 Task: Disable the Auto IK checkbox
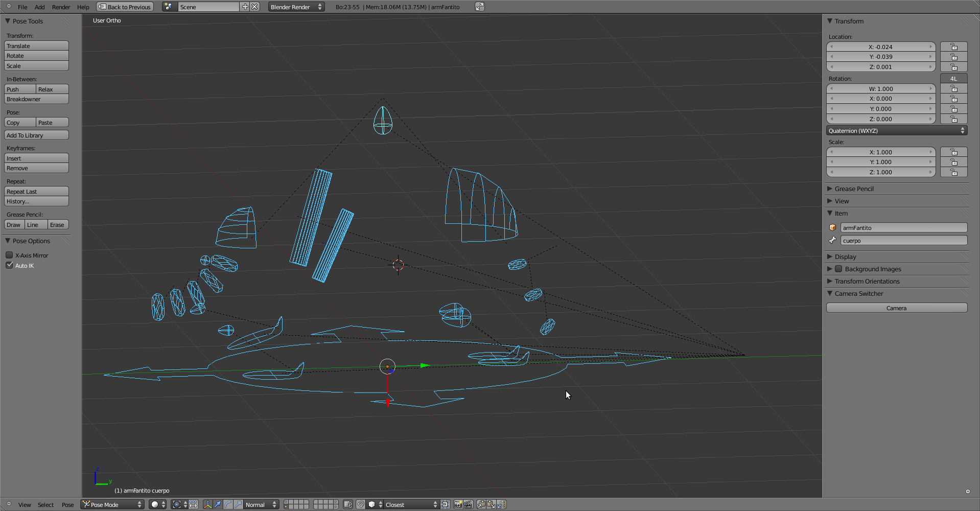point(9,265)
